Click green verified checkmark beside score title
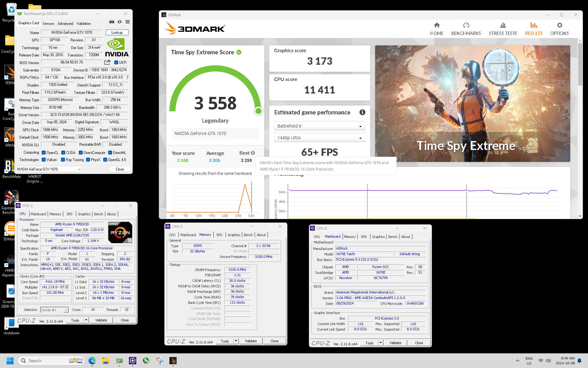 tap(239, 52)
